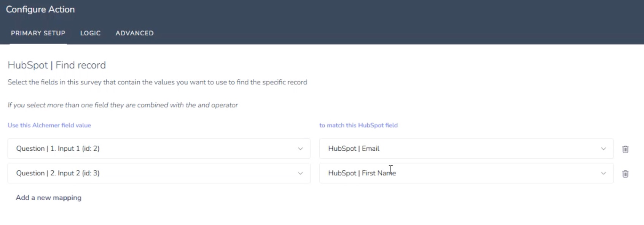Click the 'Select the fields in this survey' description

click(157, 82)
